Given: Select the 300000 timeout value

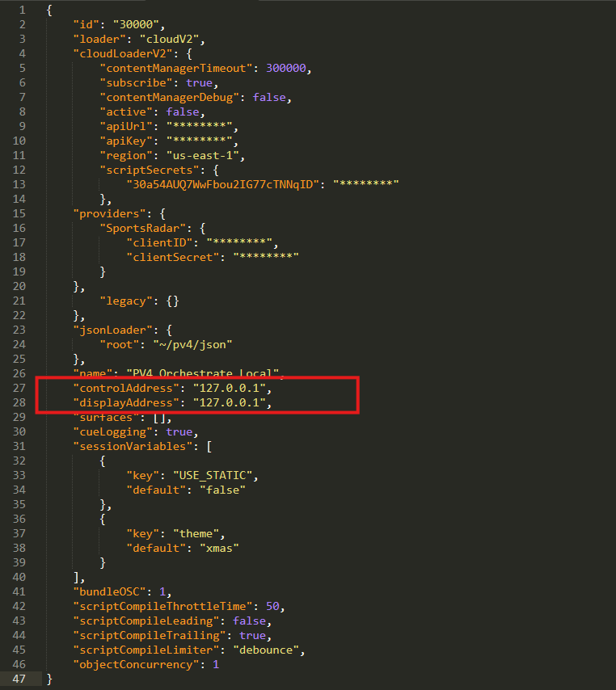Looking at the screenshot, I should [x=285, y=68].
